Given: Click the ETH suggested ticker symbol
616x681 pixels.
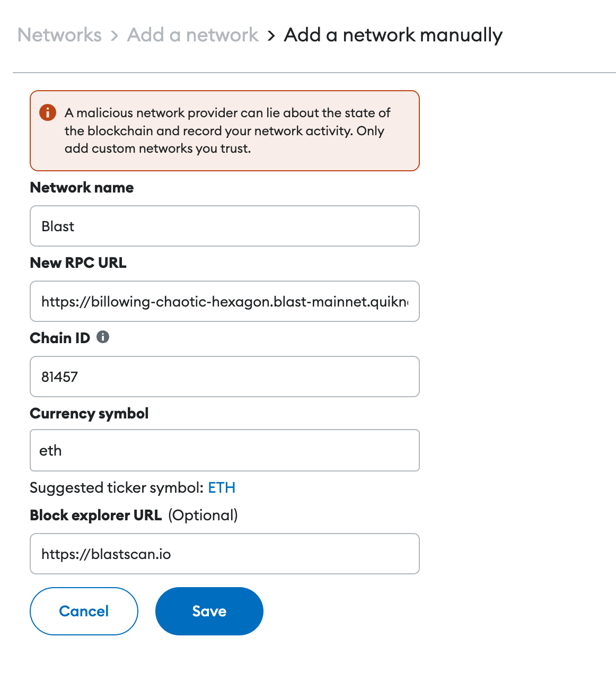Looking at the screenshot, I should click(222, 487).
